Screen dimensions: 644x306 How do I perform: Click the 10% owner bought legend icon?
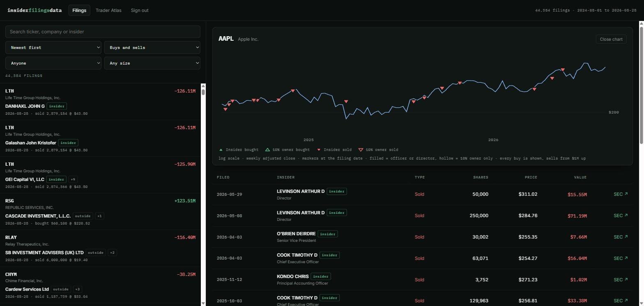(267, 150)
